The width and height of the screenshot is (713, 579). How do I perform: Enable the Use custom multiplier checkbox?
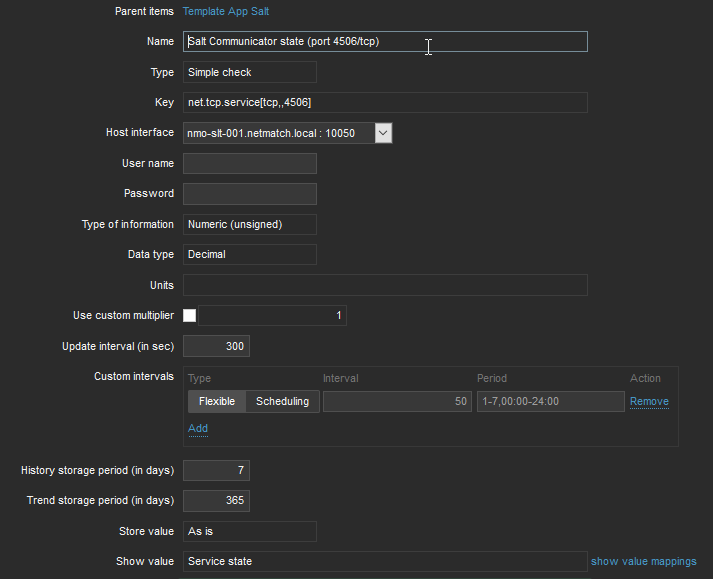(189, 316)
